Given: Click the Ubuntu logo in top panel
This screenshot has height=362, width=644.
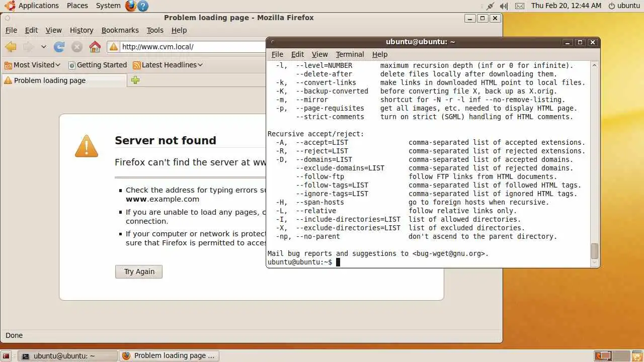Looking at the screenshot, I should click(x=10, y=6).
